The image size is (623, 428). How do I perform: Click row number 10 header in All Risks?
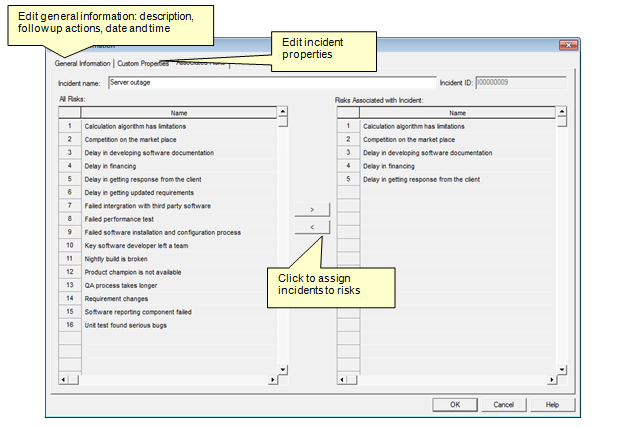[70, 246]
